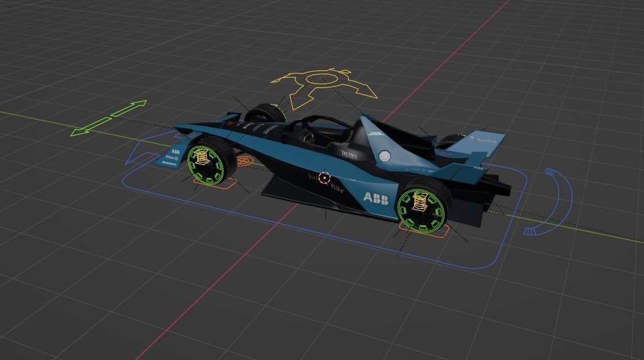
Task: Click the red-white 3D cursor on the car body
Action: 324,178
